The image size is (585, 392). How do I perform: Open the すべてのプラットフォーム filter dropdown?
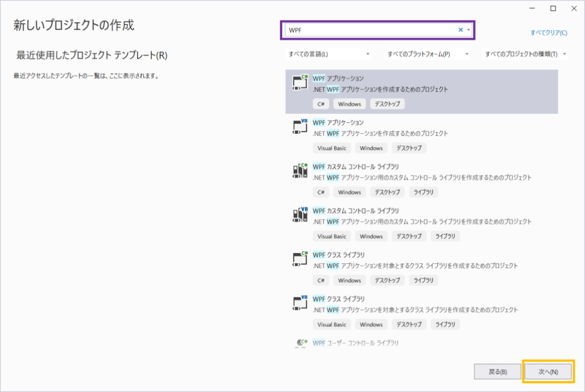coord(427,54)
